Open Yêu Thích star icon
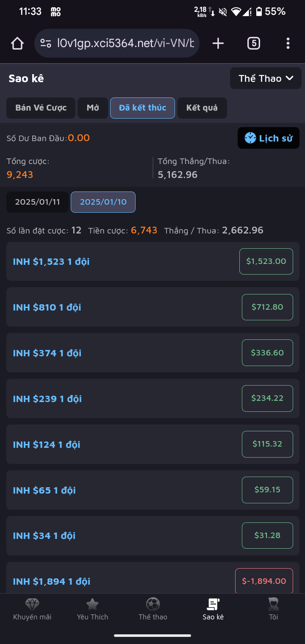Viewport: 305px width, 644px height. pyautogui.click(x=92, y=604)
